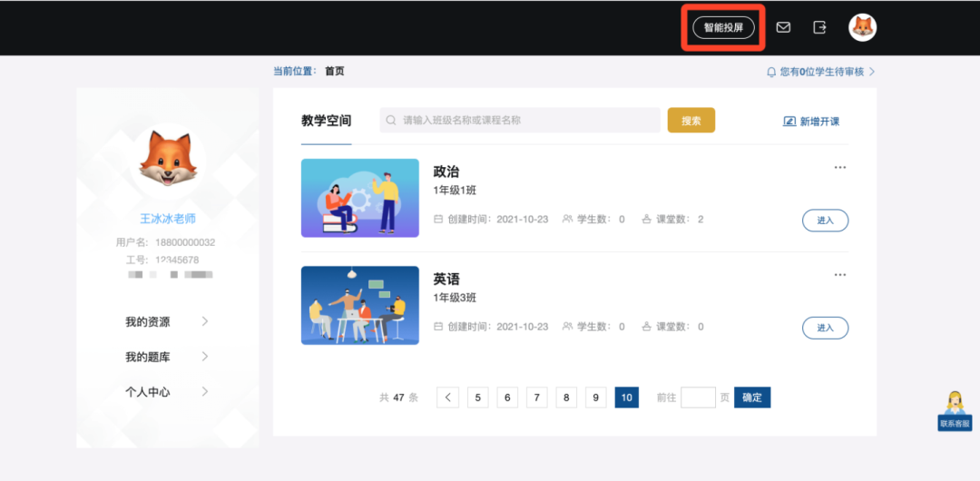Open the three-dot menu for 政治 course

click(839, 168)
